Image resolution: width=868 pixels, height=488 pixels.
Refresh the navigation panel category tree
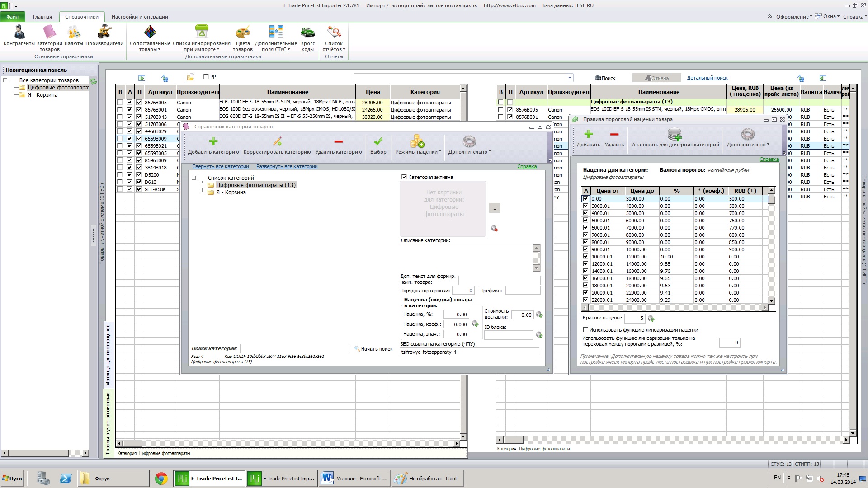(93, 81)
